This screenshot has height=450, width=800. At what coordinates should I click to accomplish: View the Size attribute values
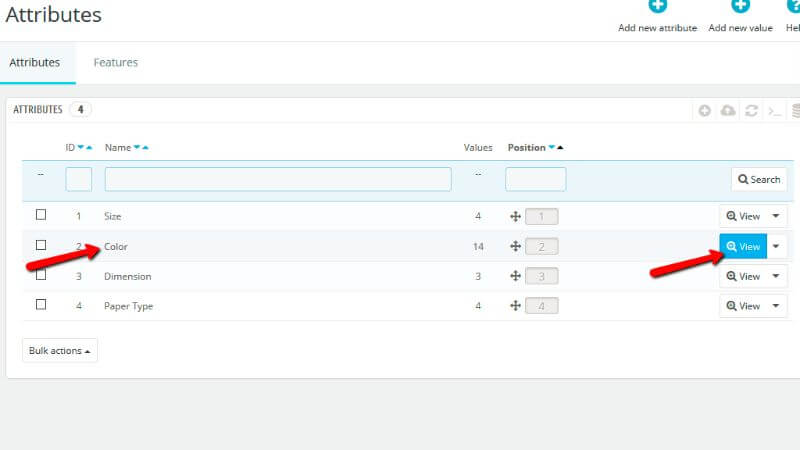[x=743, y=216]
